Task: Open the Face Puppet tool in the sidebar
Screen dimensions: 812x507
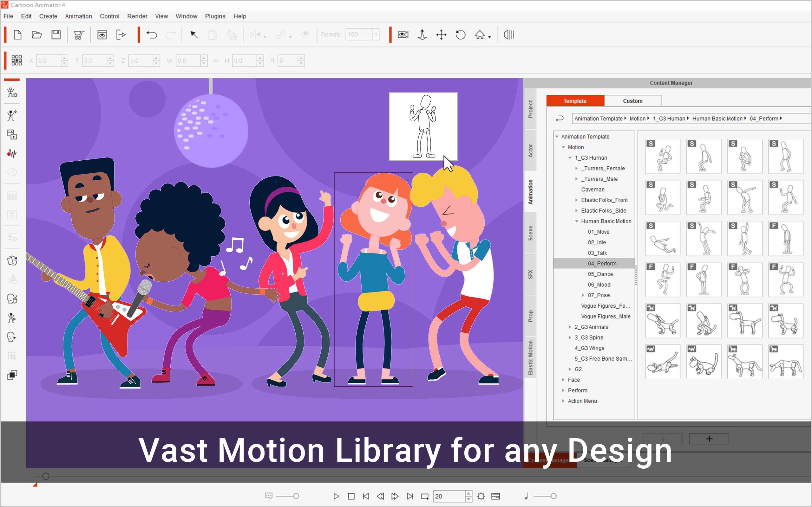Action: pyautogui.click(x=12, y=299)
